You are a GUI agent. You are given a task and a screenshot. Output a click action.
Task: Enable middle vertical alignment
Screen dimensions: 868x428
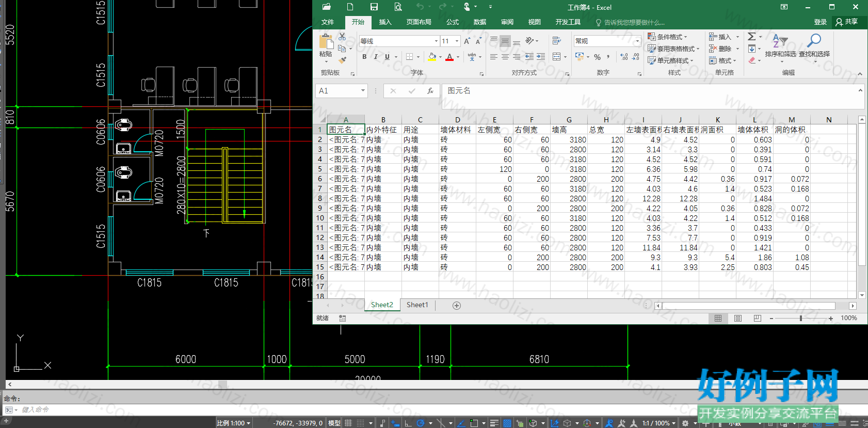505,41
